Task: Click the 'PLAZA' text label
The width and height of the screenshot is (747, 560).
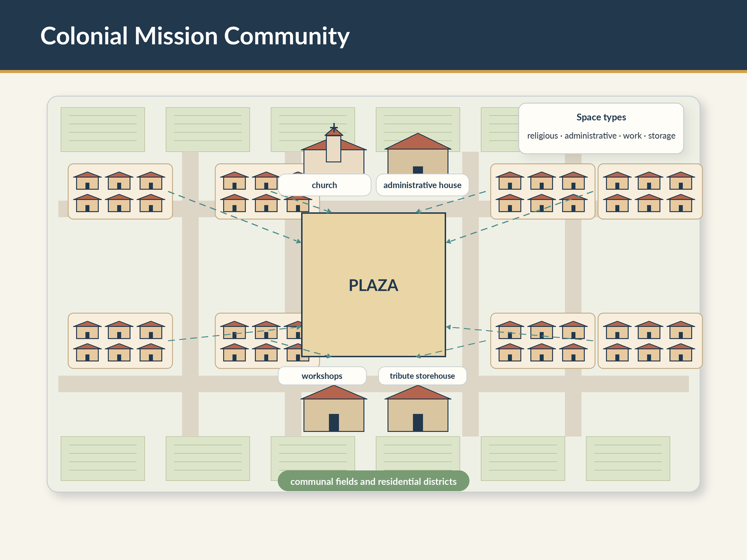Action: pos(373,285)
